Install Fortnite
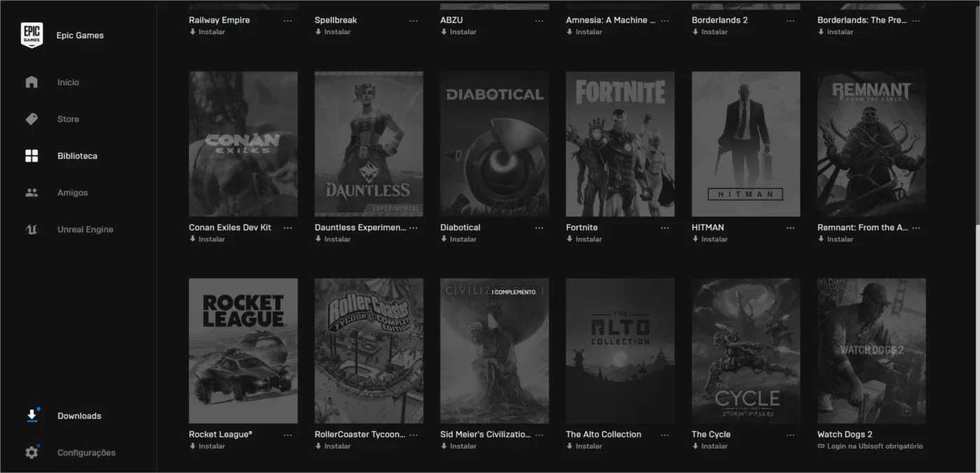Viewport: 980px width, 473px height. (x=584, y=239)
